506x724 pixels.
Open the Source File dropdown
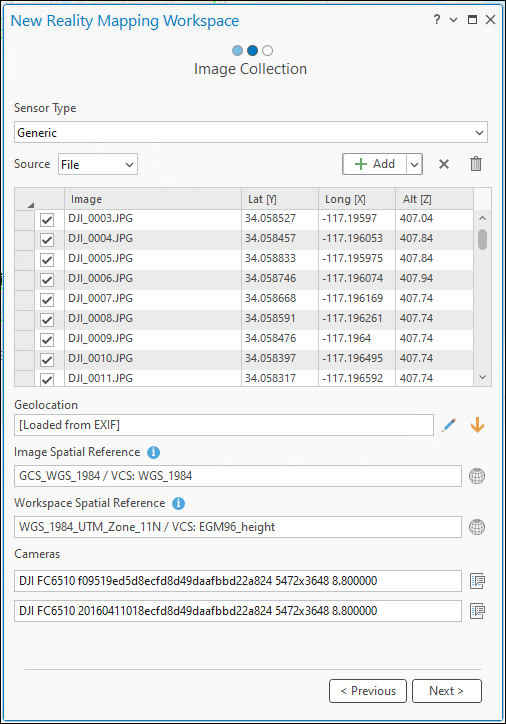point(98,164)
